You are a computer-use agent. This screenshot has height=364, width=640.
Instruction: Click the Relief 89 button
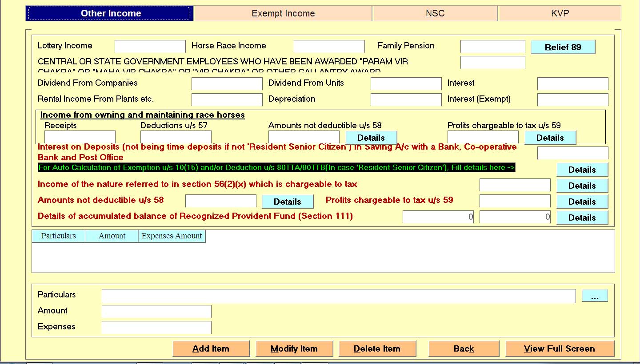click(x=563, y=47)
